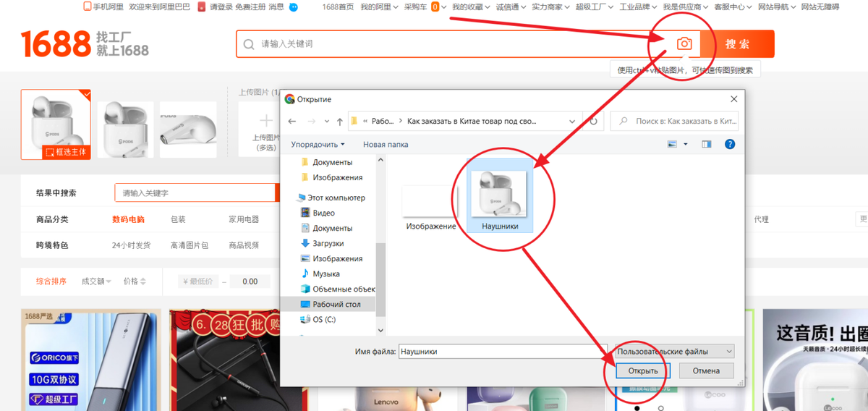The image size is (868, 411).
Task: Click the 请登录 login link
Action: 221,7
